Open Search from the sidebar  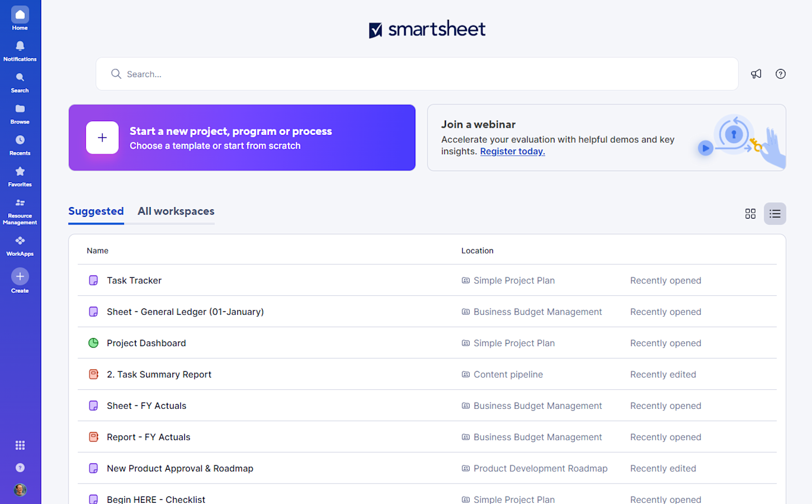[20, 82]
